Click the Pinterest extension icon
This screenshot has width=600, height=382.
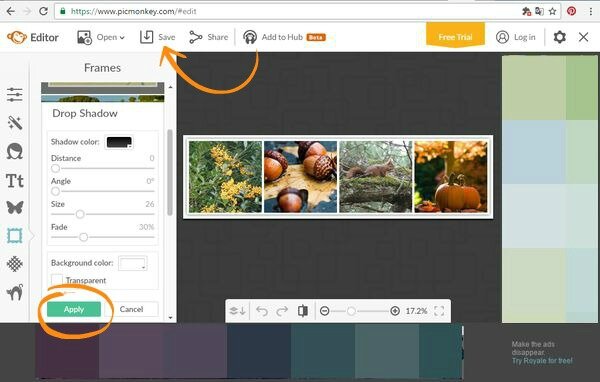[571, 11]
